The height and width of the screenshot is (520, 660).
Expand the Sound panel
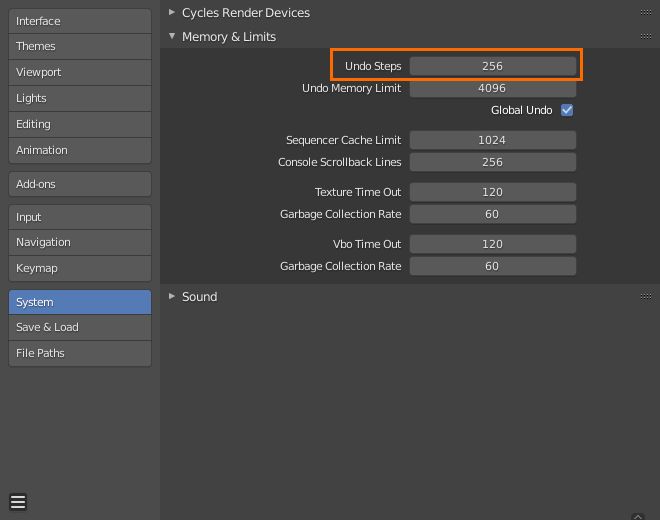pyautogui.click(x=172, y=296)
